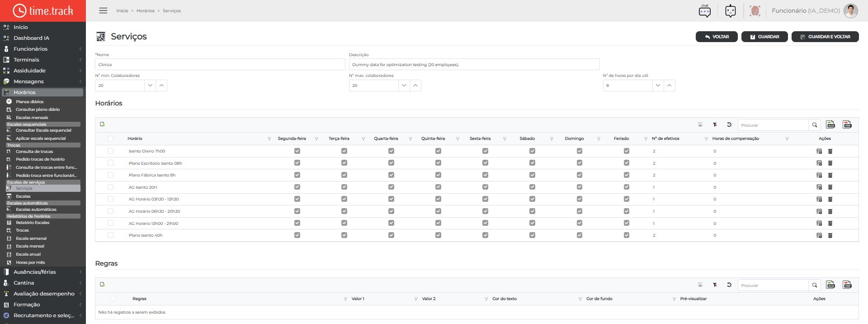Add new rule in Regras table
This screenshot has width=868, height=324.
(x=103, y=284)
